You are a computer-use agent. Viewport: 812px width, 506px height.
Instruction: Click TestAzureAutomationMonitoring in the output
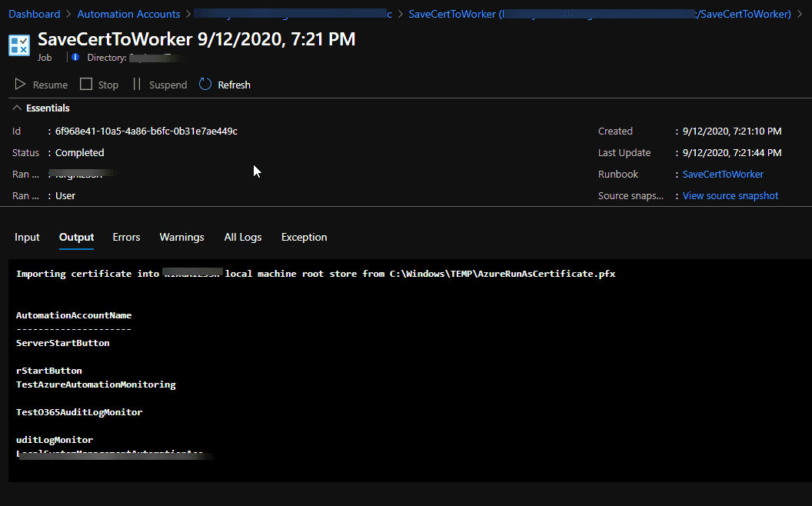click(96, 384)
